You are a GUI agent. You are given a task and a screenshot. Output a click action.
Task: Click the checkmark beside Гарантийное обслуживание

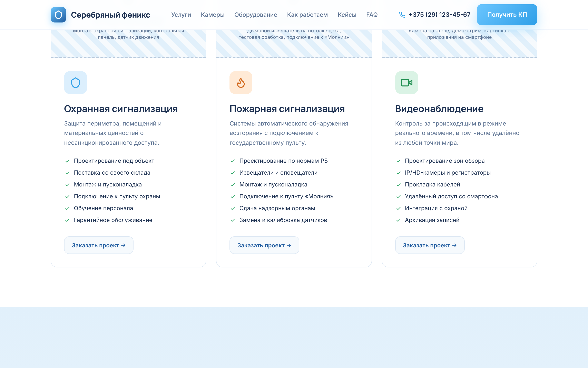coord(67,220)
